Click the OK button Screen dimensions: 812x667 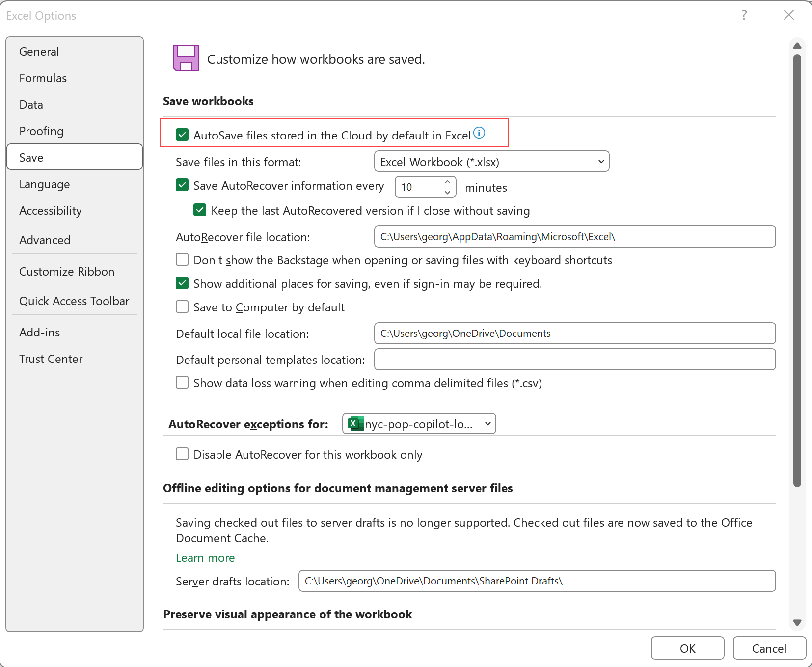687,648
